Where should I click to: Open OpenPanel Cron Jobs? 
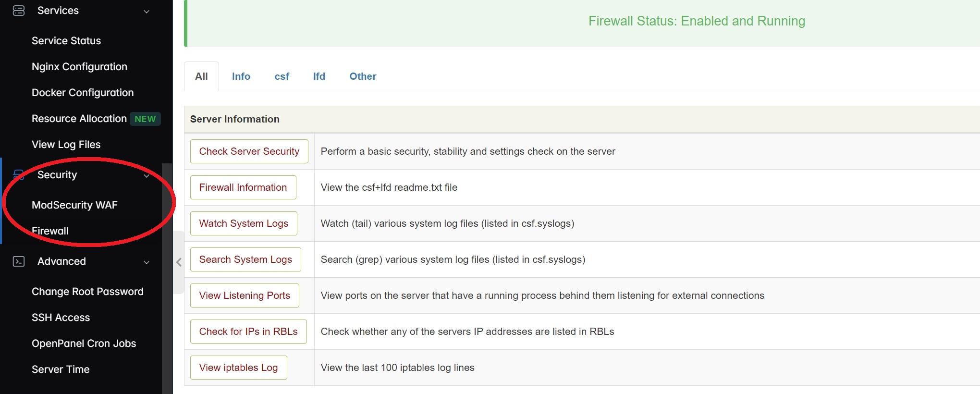coord(84,344)
